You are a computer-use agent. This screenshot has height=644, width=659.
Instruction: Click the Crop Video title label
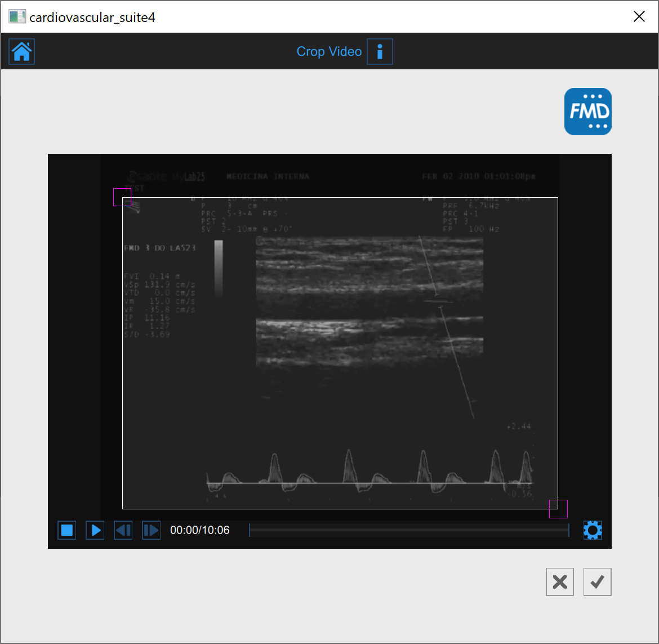point(329,52)
